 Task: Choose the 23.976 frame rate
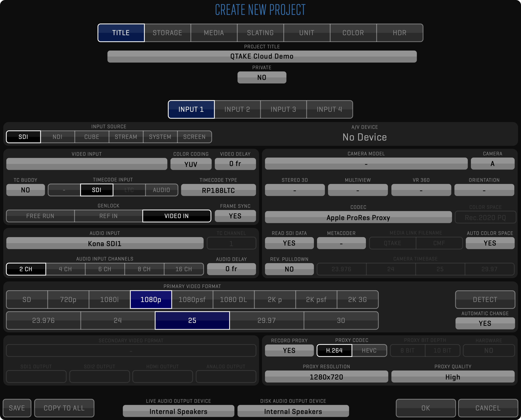43,320
